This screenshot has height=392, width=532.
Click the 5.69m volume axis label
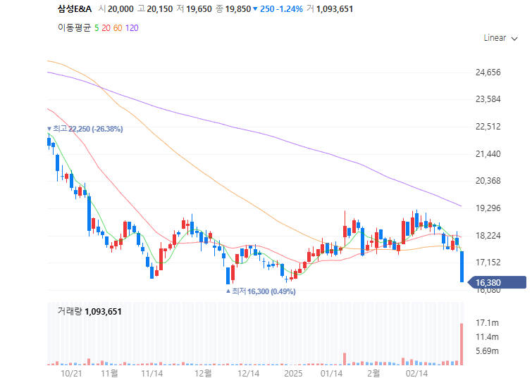point(487,351)
